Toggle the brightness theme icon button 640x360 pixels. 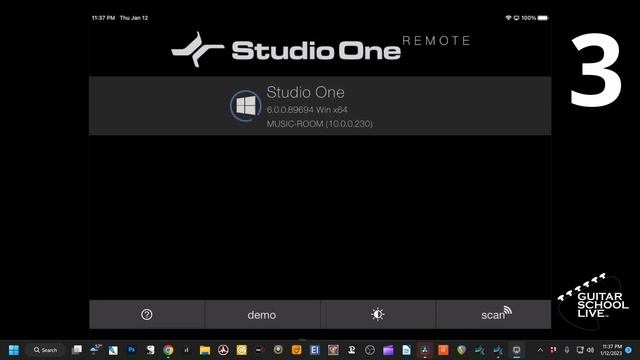[x=378, y=314]
